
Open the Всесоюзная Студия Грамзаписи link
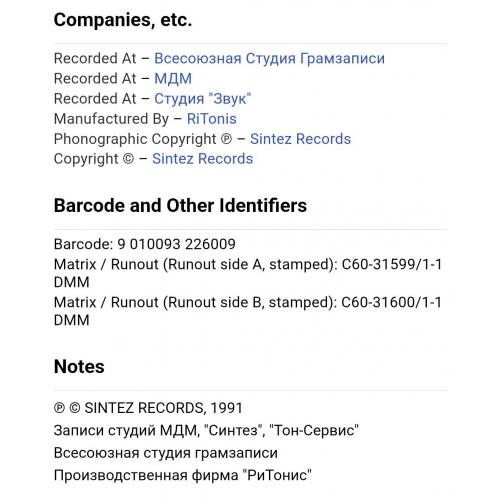click(x=269, y=59)
